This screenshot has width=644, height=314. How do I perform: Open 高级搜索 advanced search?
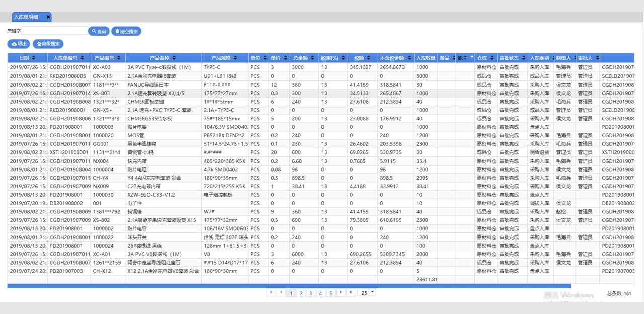coord(48,44)
